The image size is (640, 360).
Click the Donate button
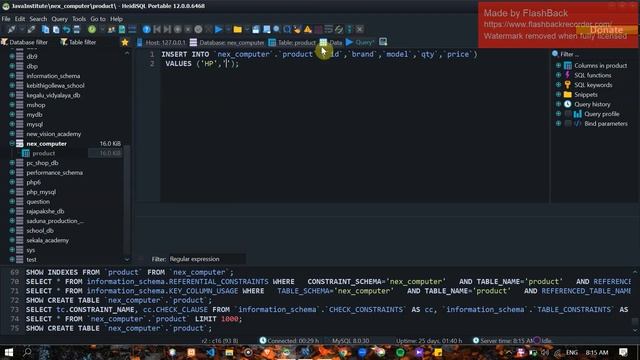coord(607,30)
